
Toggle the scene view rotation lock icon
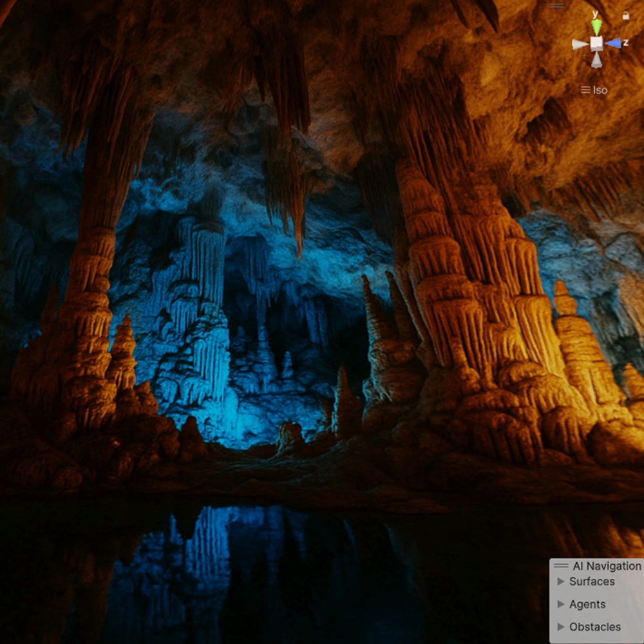click(625, 15)
